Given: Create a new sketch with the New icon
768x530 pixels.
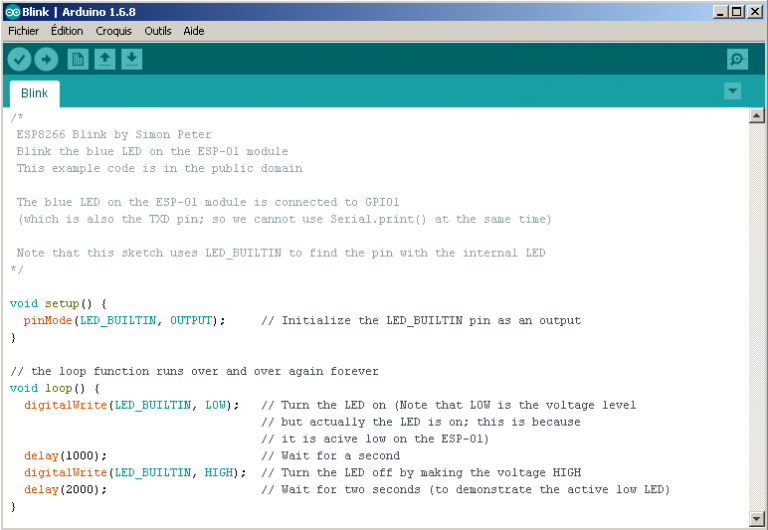Looking at the screenshot, I should coord(77,60).
